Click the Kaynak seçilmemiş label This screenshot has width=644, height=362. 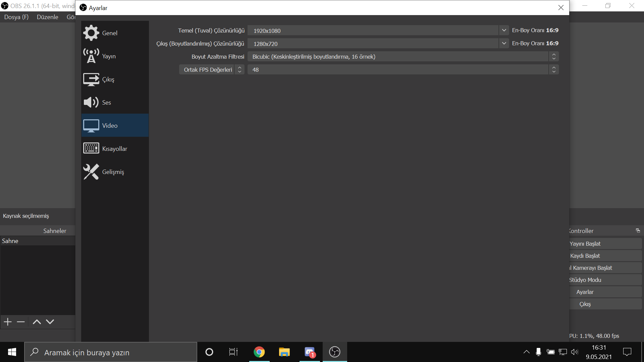point(26,216)
